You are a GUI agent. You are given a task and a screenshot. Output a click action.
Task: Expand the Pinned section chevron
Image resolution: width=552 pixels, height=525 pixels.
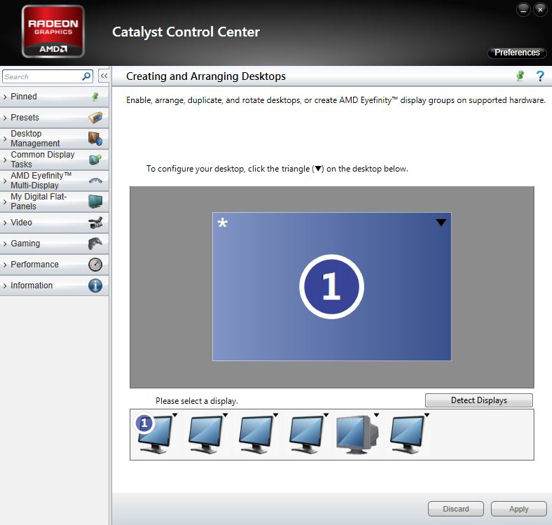click(x=5, y=97)
